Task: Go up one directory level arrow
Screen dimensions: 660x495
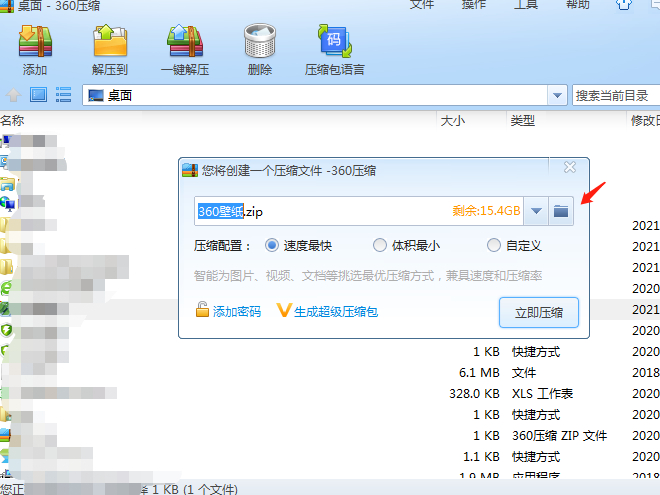Action: point(13,95)
